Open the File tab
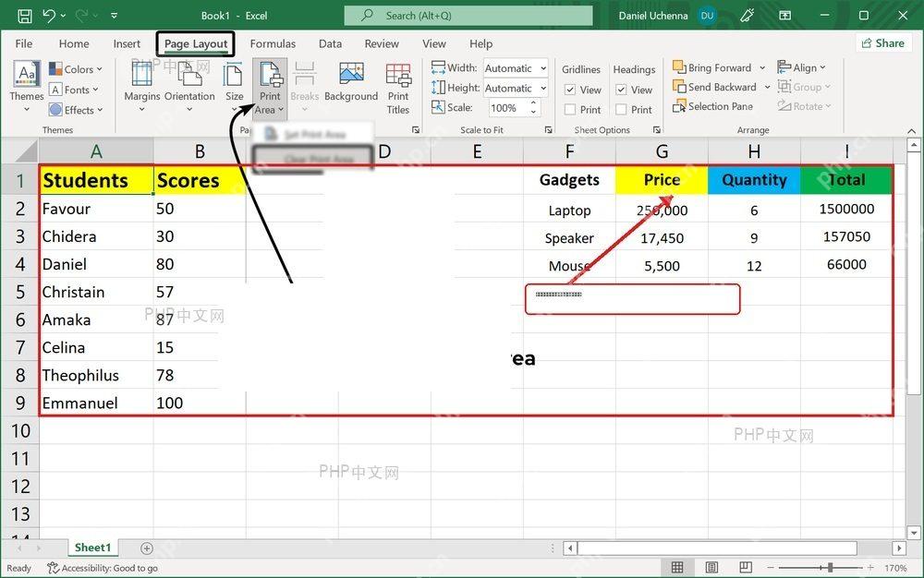 point(24,43)
